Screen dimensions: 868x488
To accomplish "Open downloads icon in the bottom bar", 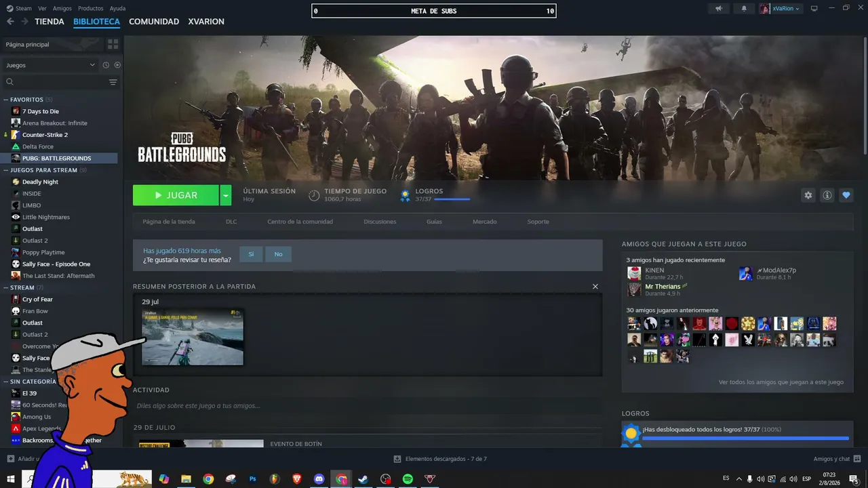I will [397, 459].
